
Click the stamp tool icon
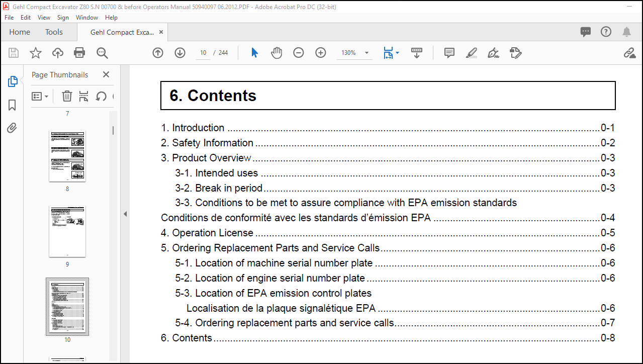(x=515, y=53)
